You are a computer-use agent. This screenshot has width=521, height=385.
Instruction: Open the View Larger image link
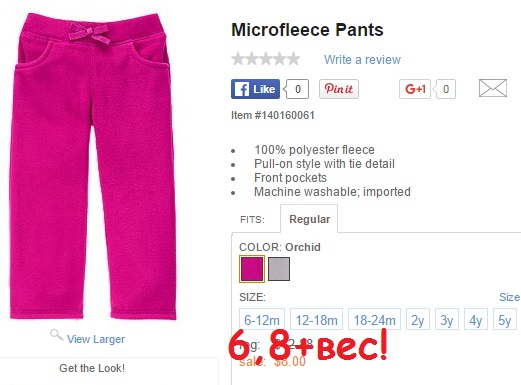(x=96, y=339)
